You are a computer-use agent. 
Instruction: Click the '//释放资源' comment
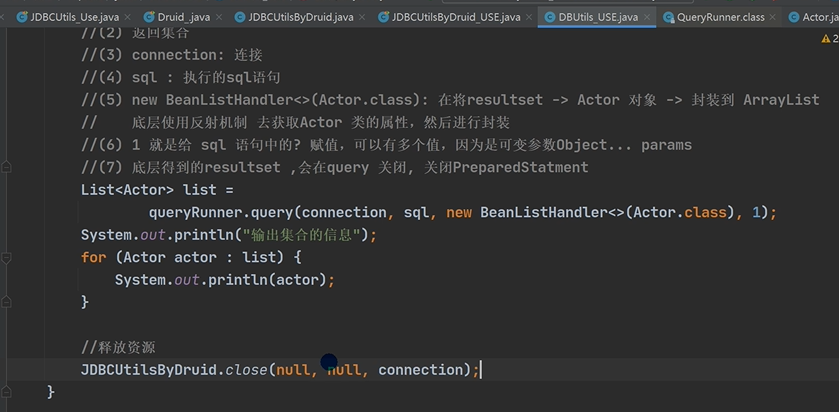click(118, 347)
